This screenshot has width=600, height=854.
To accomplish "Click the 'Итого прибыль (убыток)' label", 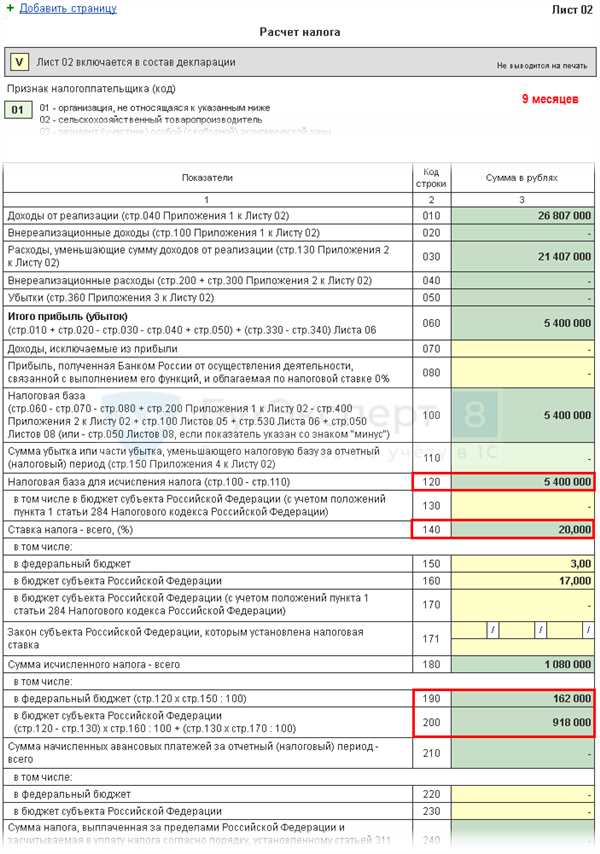I will click(68, 316).
